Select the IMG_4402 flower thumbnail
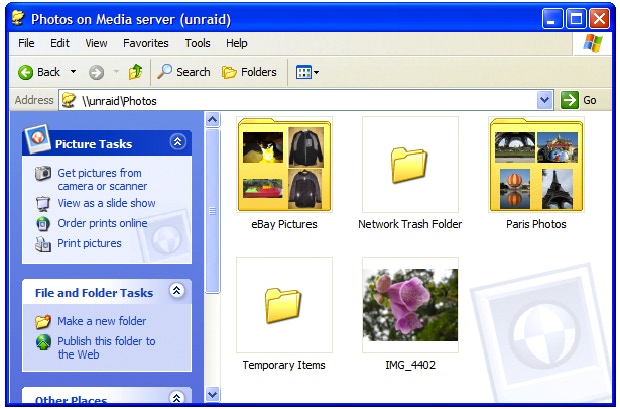620x409 pixels. pyautogui.click(x=410, y=305)
